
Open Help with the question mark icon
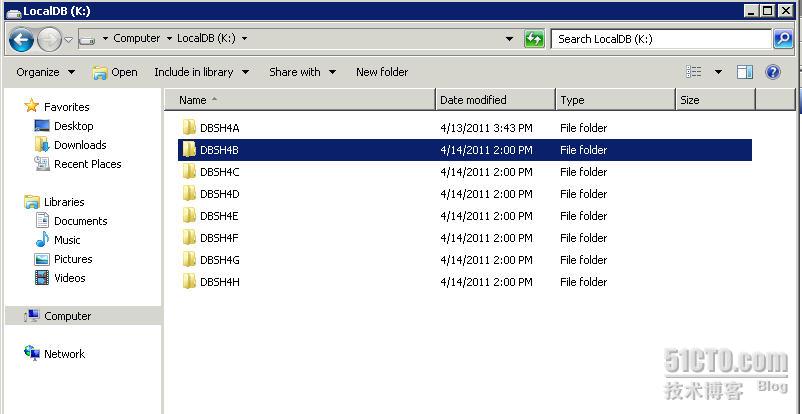773,72
